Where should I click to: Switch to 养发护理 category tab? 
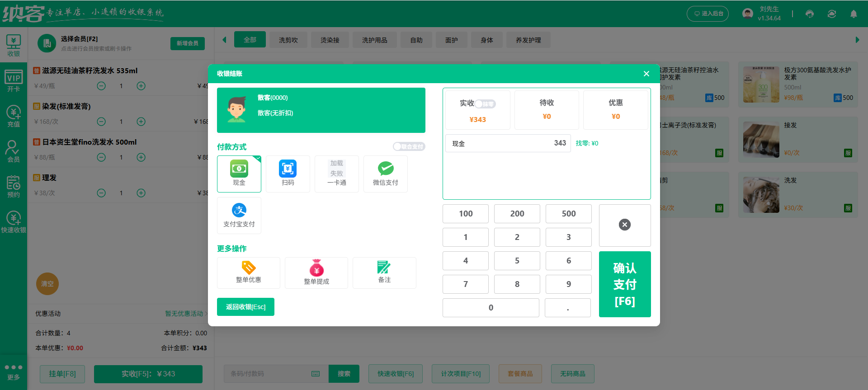[x=528, y=40]
